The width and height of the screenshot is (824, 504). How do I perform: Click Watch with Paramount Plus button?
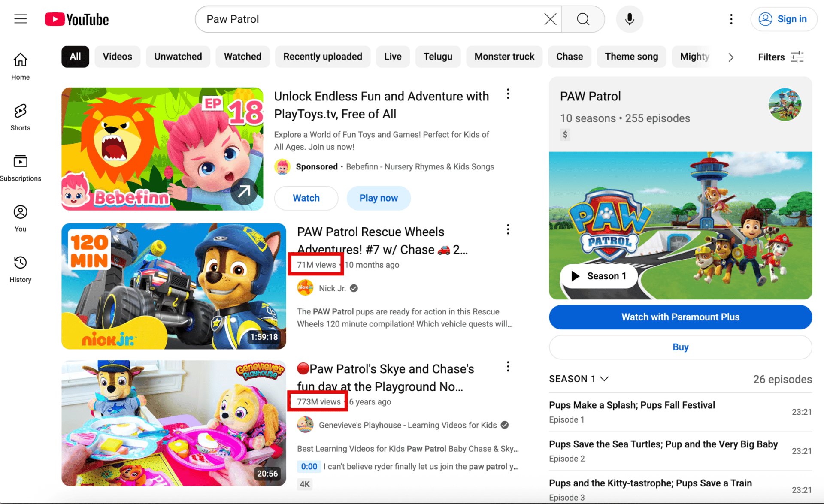(680, 317)
